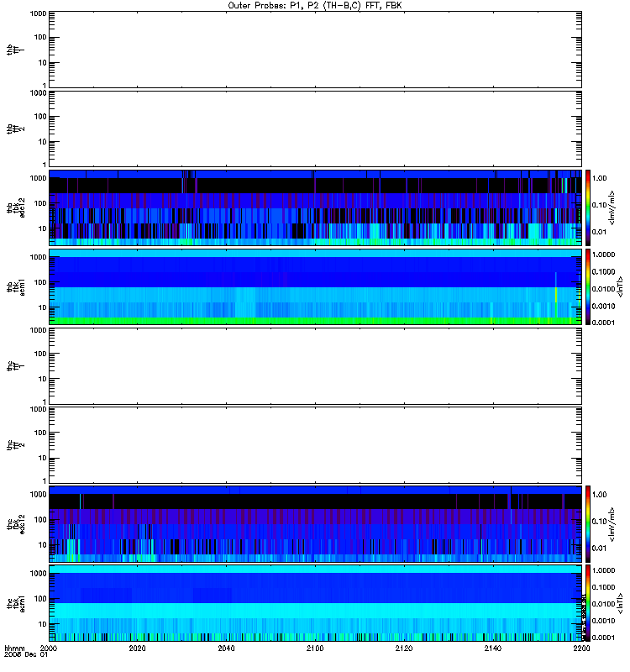The width and height of the screenshot is (630, 672).
Task: Click the "hhmm" axis unit label
Action: click(14, 648)
